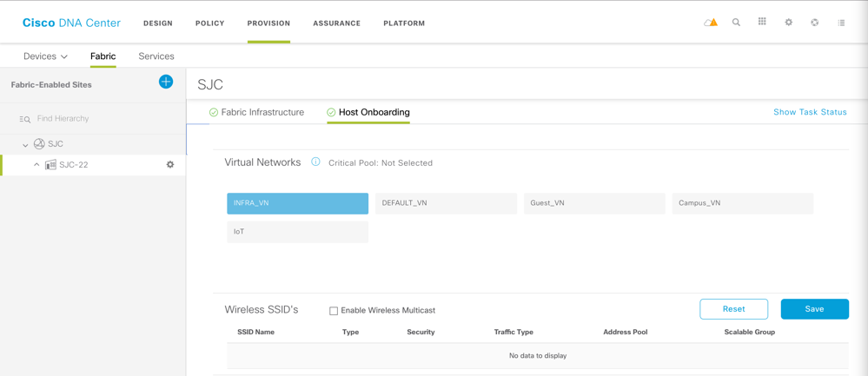Click the Scalable Group column header

click(750, 333)
